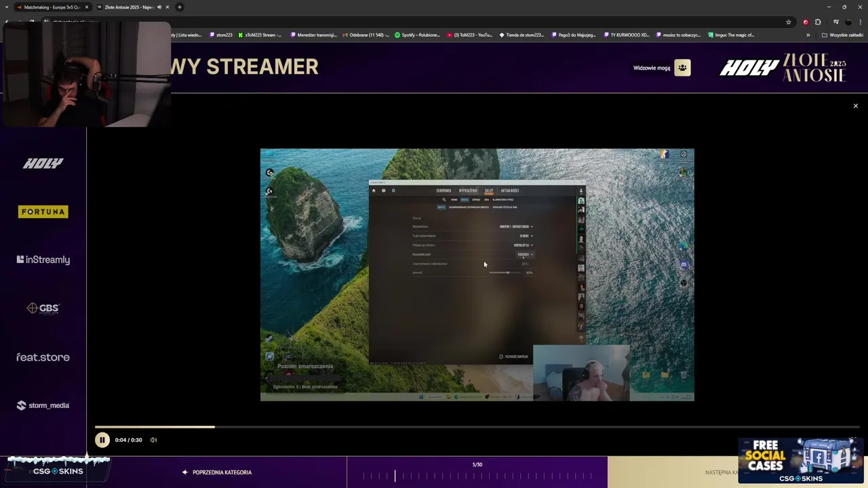The height and width of the screenshot is (488, 868).
Task: Expand the Rozdzielczość dropdown
Action: pos(525,254)
